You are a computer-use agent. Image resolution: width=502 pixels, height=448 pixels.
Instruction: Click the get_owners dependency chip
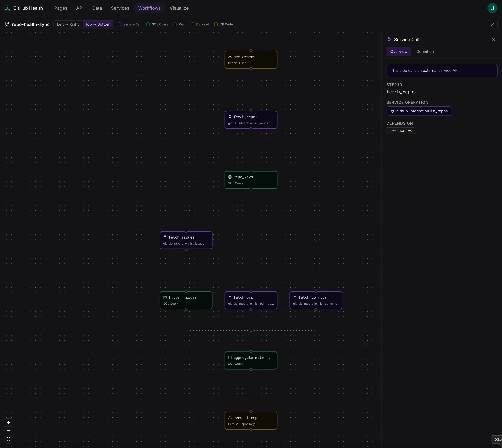click(401, 131)
